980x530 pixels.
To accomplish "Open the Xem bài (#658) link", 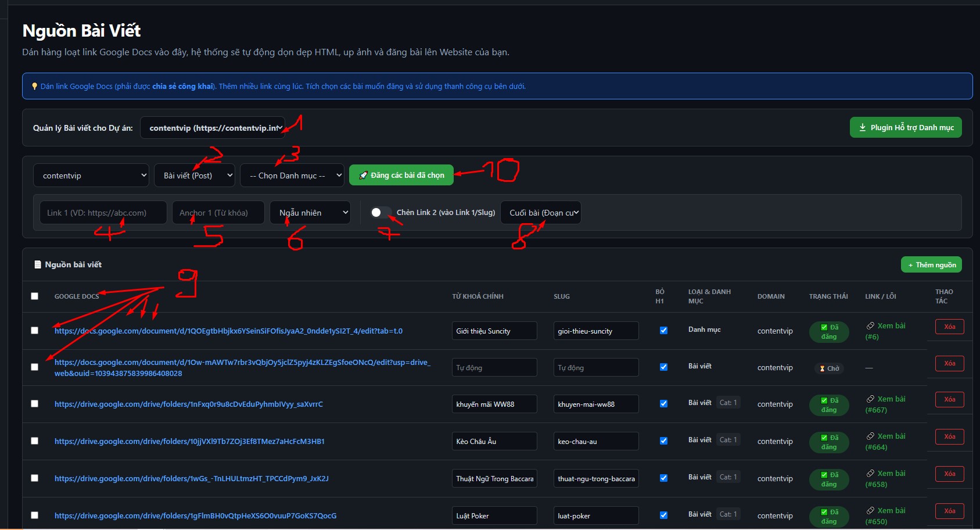I will point(886,479).
